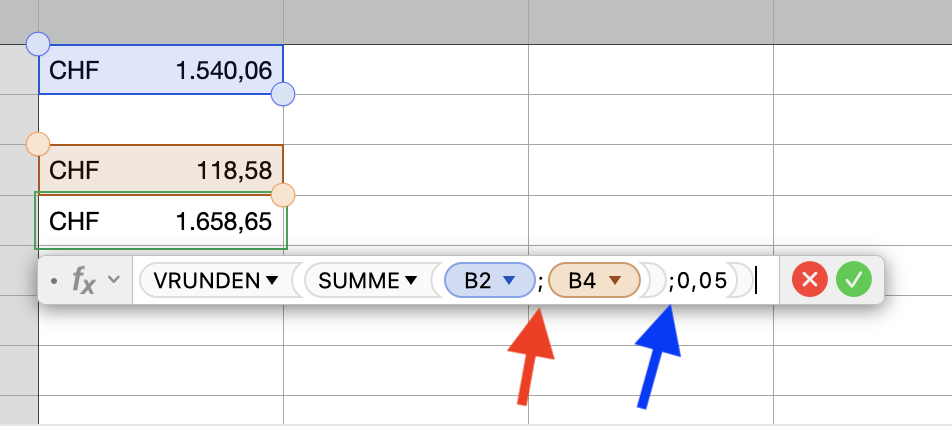Click the blue bottom-right handle of the B2 range

[x=283, y=94]
